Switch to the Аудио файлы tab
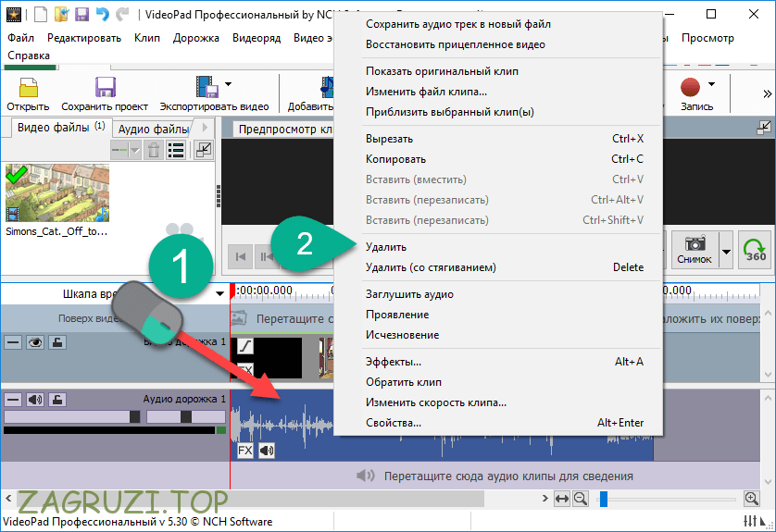Image resolution: width=776 pixels, height=532 pixels. pyautogui.click(x=154, y=129)
